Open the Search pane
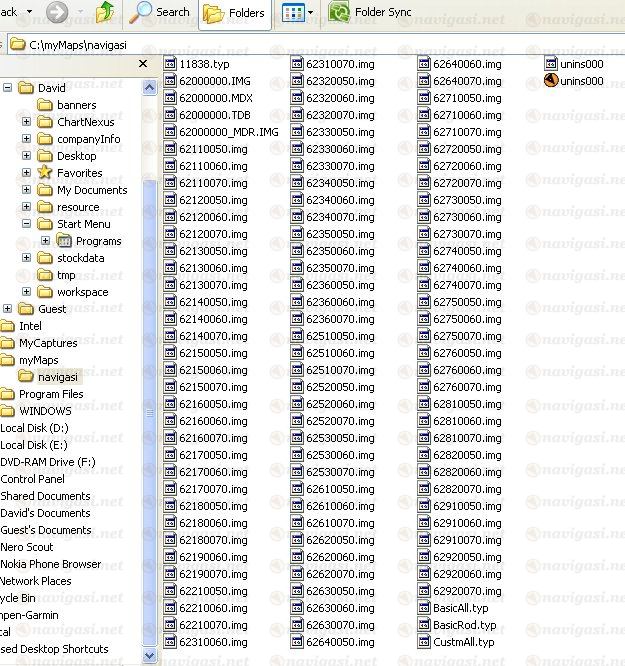 tap(160, 12)
